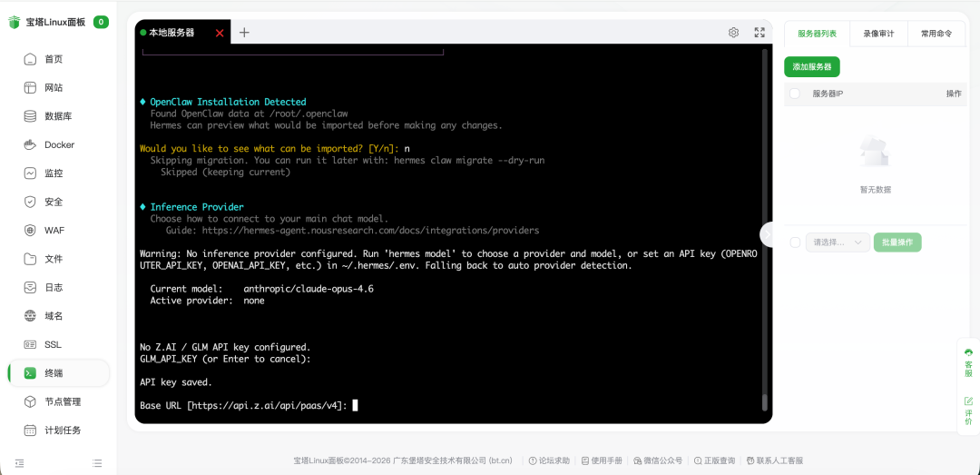Open the 节点管理 cube icon

(x=30, y=401)
